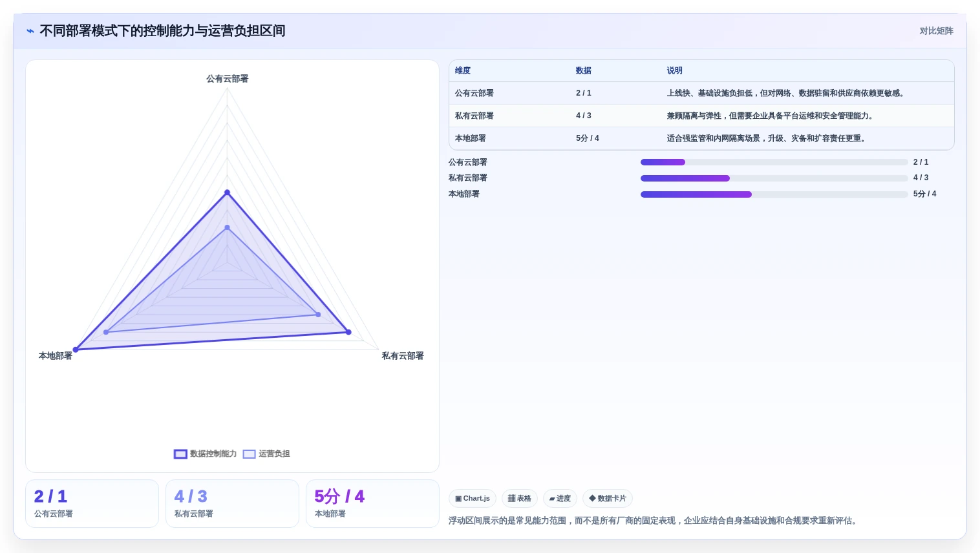The height and width of the screenshot is (553, 980).
Task: Click the 运营负担 legend color box
Action: [x=250, y=454]
